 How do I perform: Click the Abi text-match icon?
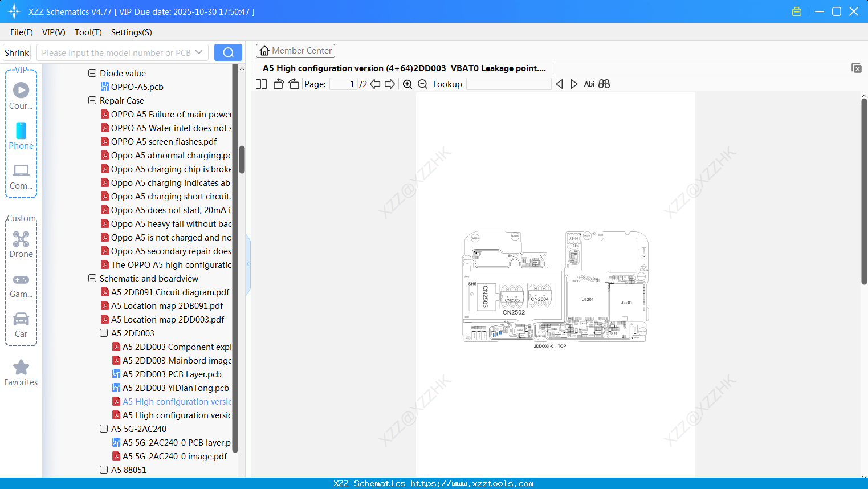coord(589,84)
